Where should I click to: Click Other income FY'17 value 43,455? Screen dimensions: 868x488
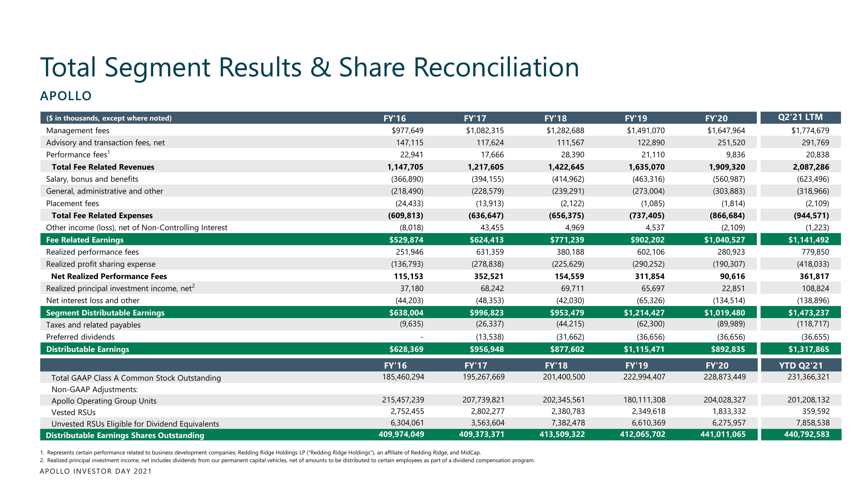(492, 228)
